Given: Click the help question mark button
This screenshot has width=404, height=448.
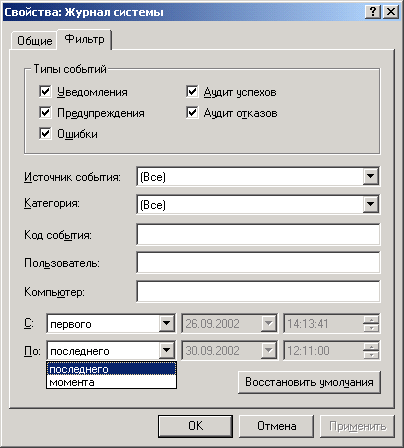Looking at the screenshot, I should (373, 12).
